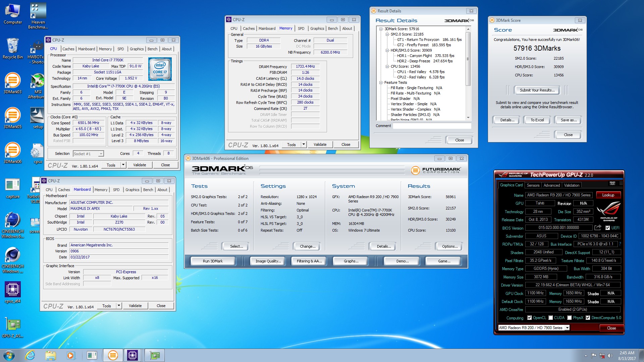Toggle the CUDA checkbox in GPU-Z
This screenshot has width=644, height=362.
pyautogui.click(x=550, y=318)
